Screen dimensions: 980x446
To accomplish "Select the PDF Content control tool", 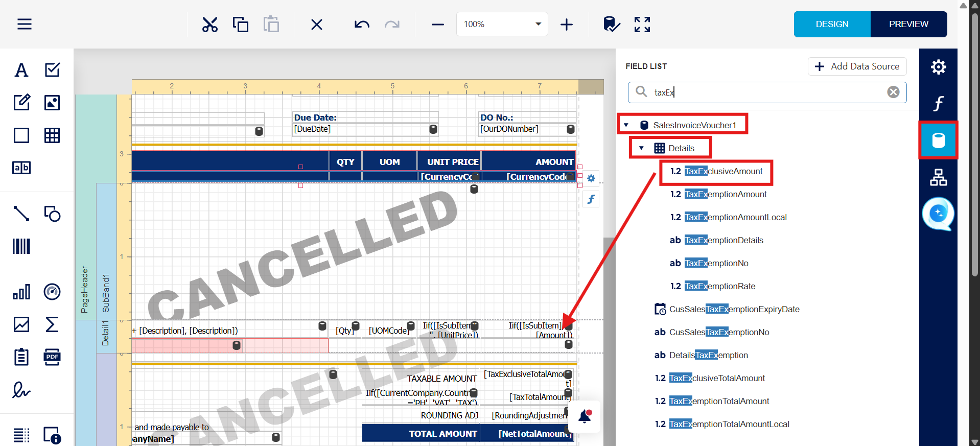I will tap(52, 357).
